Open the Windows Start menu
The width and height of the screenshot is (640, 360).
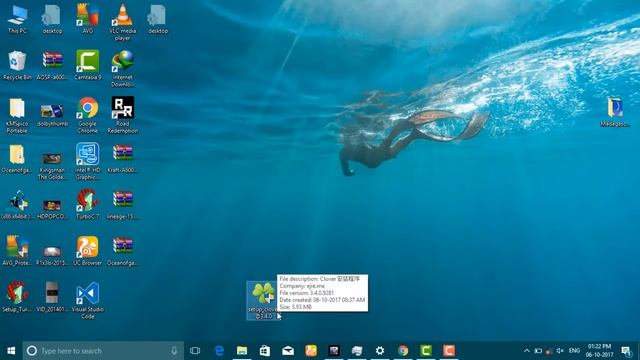coord(11,351)
